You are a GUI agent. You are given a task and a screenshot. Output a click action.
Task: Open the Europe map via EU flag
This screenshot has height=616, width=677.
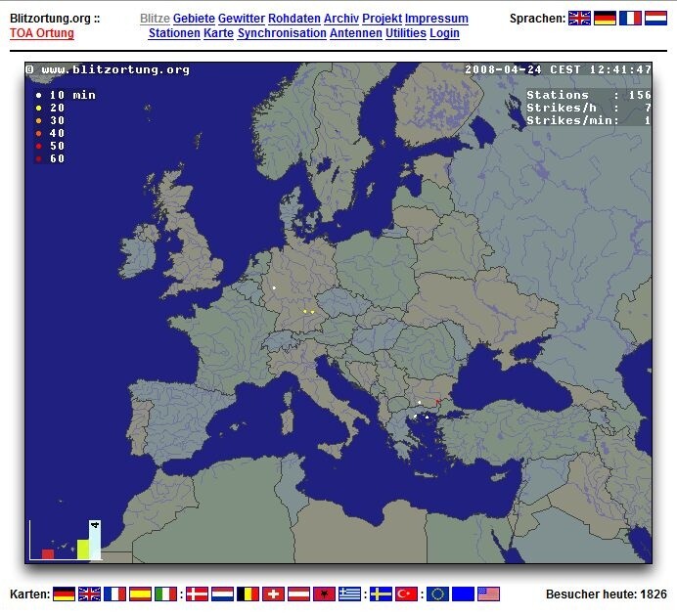pyautogui.click(x=438, y=594)
